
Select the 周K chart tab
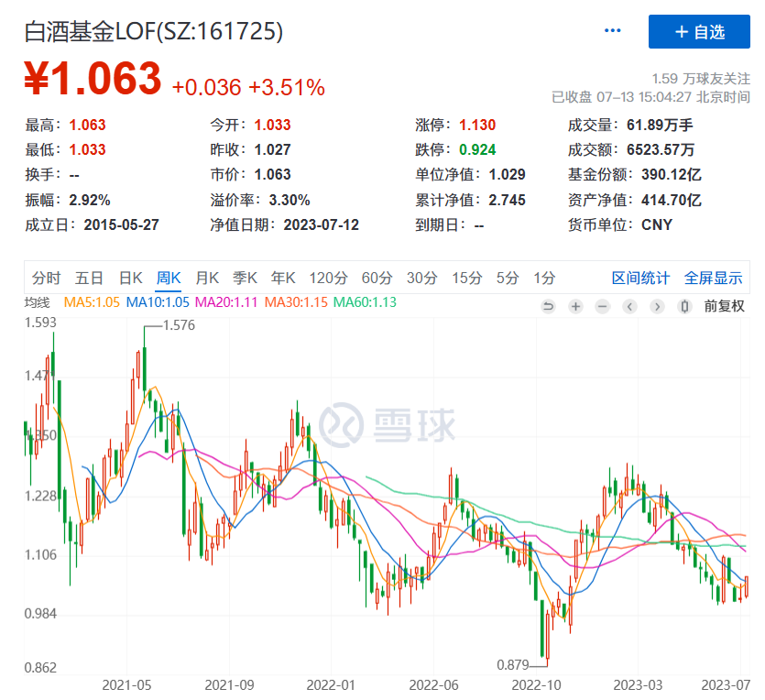(169, 278)
